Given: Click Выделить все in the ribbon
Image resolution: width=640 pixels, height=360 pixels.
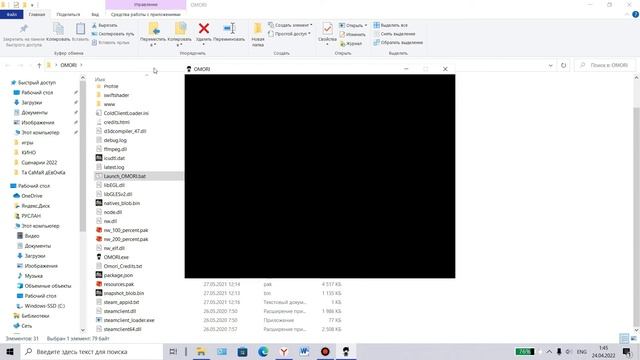Looking at the screenshot, I should click(391, 25).
